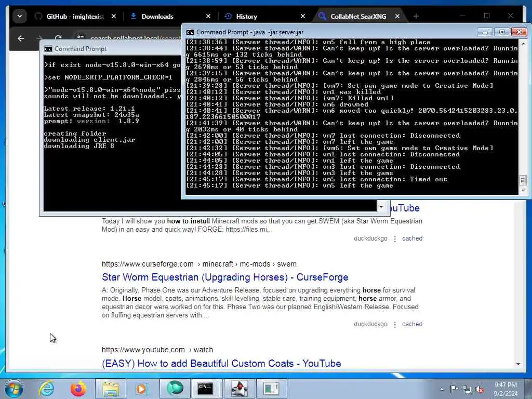Click the 'vm6 drowned' log line
Screen dimensions: 532x399
click(277, 104)
